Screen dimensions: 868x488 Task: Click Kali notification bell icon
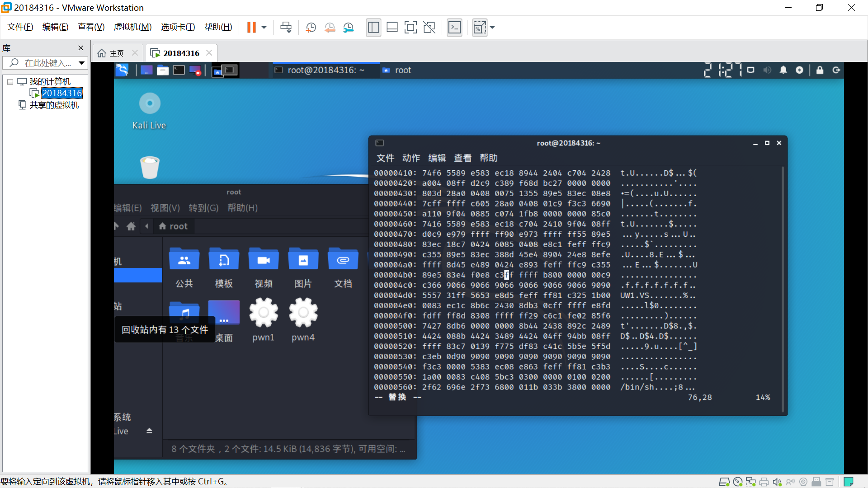coord(783,70)
